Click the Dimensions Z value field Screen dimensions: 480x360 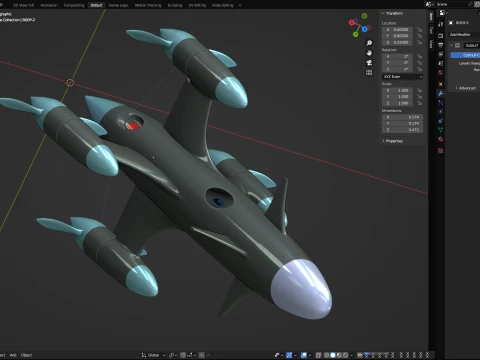pyautogui.click(x=402, y=130)
